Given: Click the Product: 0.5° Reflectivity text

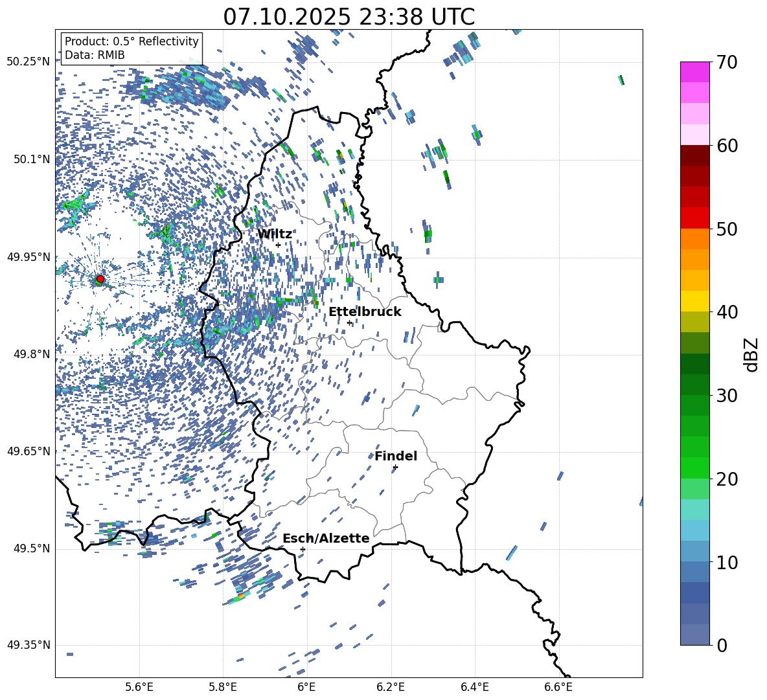Looking at the screenshot, I should point(132,41).
